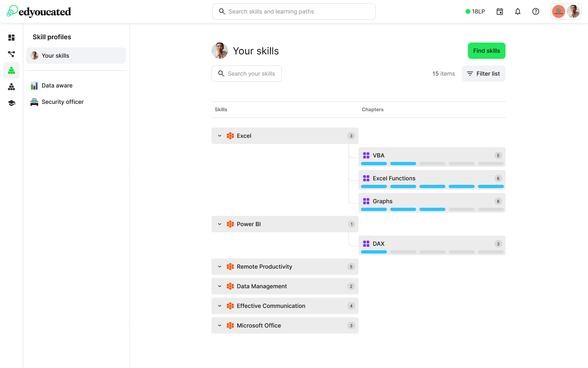
Task: Click the Search your skills field
Action: 247,74
